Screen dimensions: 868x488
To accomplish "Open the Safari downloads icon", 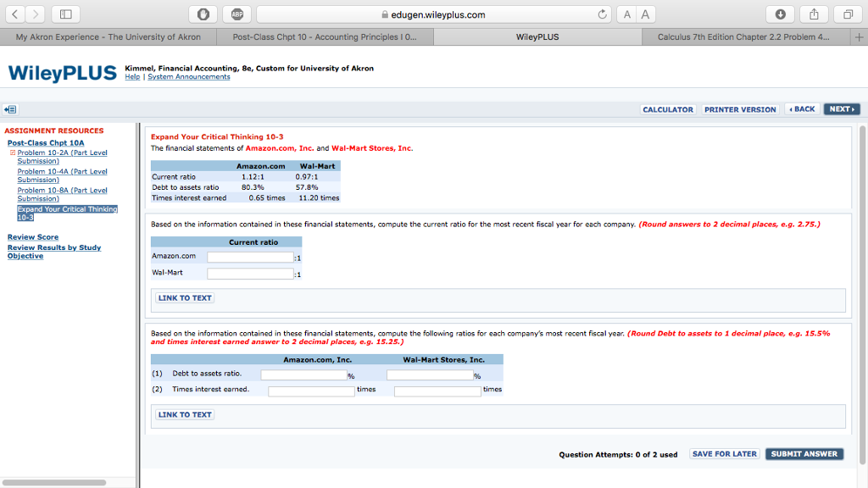I will coord(781,14).
